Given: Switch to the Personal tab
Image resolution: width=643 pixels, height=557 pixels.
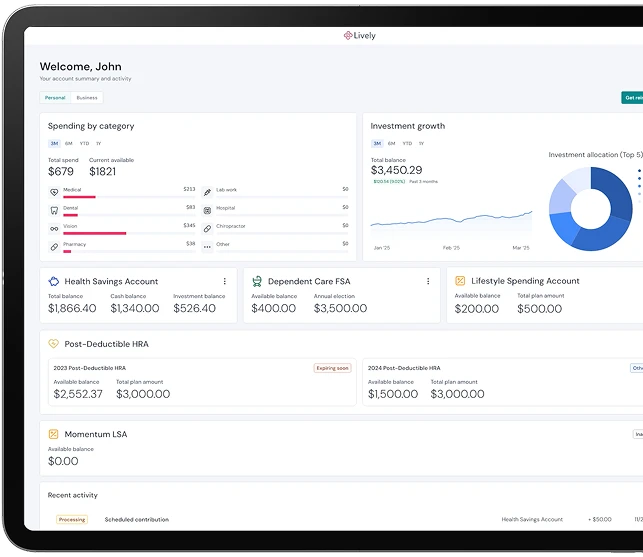Looking at the screenshot, I should point(55,98).
